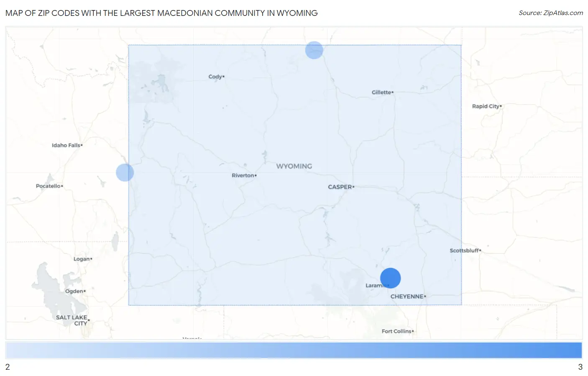Click the Rapid City label
The width and height of the screenshot is (588, 376).
(487, 106)
